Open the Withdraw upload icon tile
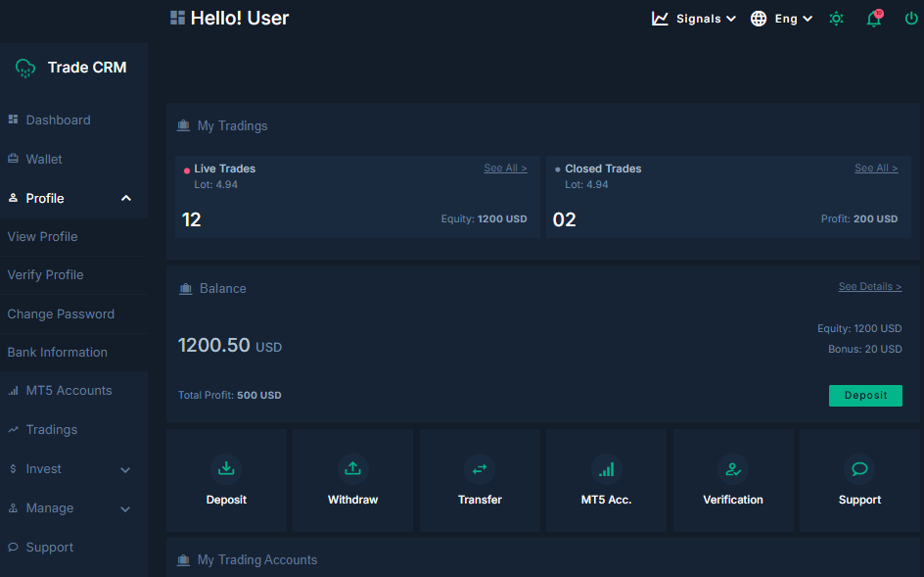 coord(352,469)
